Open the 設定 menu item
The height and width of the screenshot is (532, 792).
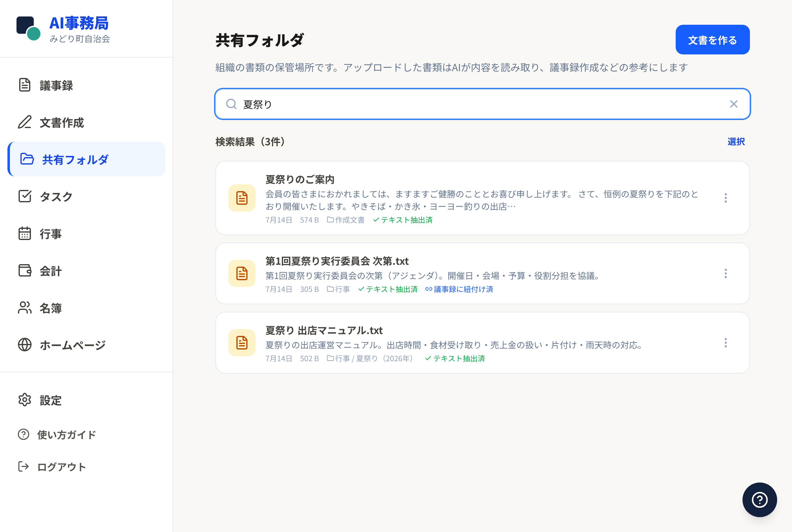(x=86, y=400)
